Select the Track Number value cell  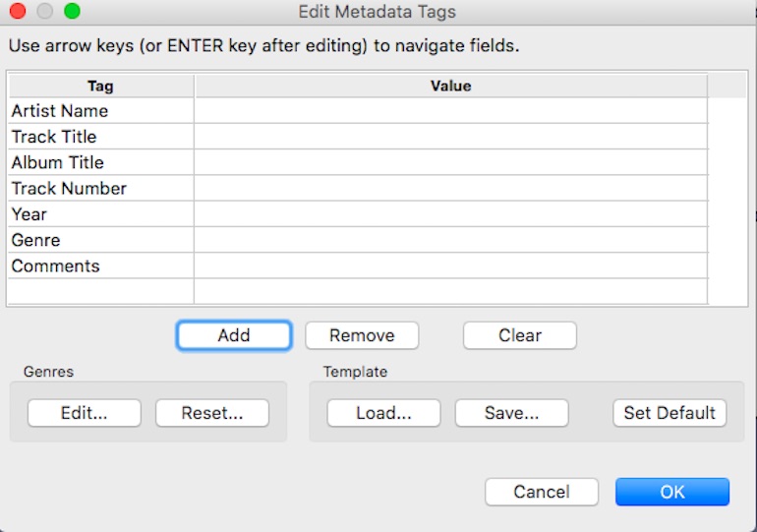451,188
